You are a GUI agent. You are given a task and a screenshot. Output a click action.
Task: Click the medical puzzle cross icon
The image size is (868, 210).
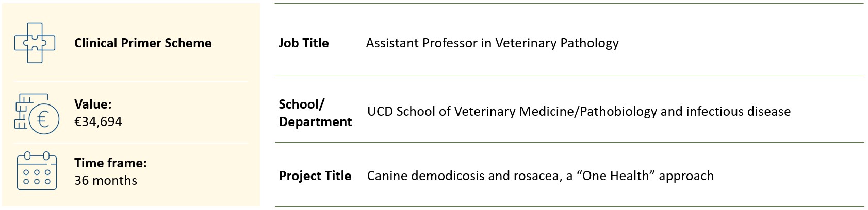tap(35, 43)
